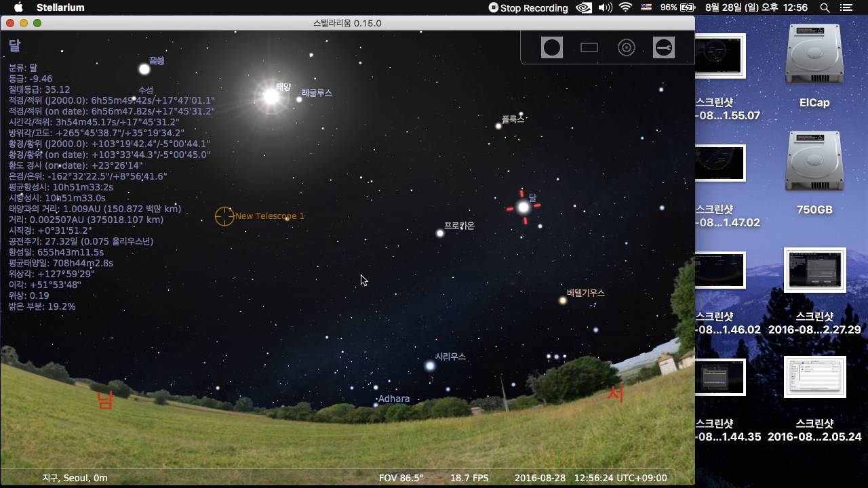Select the Moon marked 달
868x488 pixels.
(x=523, y=207)
